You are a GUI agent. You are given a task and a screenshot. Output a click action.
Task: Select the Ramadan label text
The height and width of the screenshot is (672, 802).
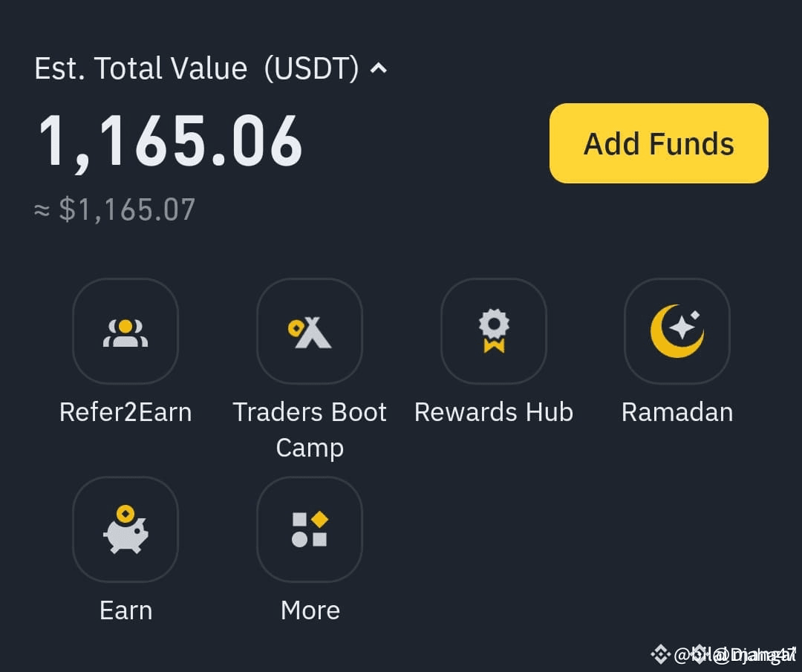point(677,412)
